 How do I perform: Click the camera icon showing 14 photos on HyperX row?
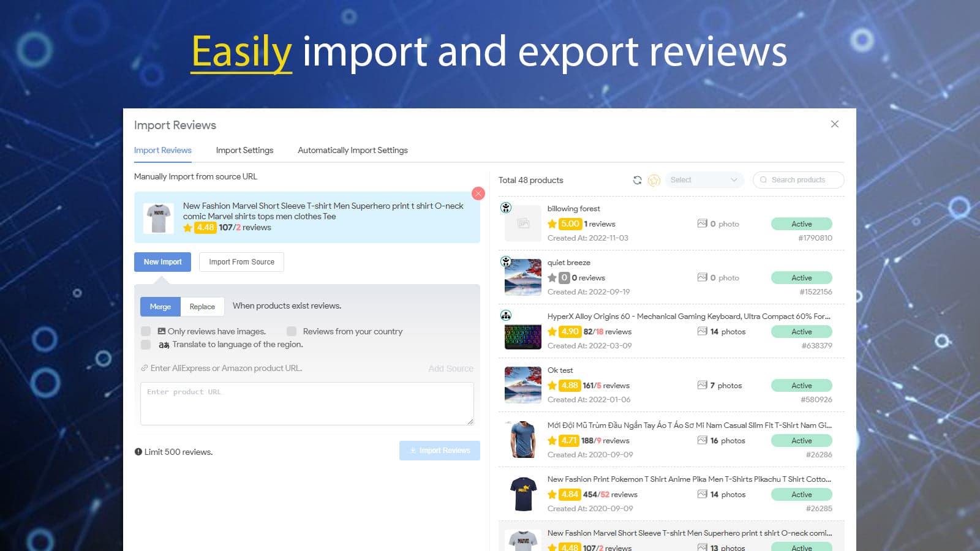(703, 331)
